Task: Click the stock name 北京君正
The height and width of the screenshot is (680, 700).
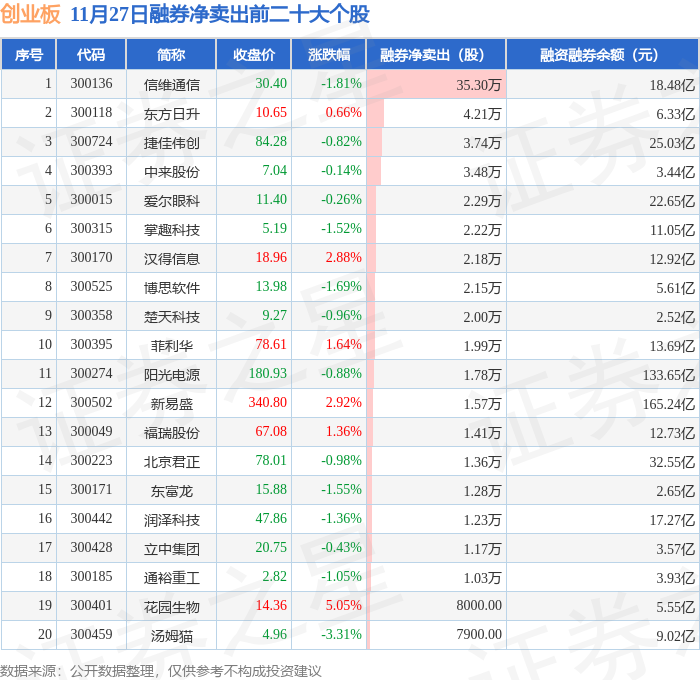Action: click(x=171, y=462)
